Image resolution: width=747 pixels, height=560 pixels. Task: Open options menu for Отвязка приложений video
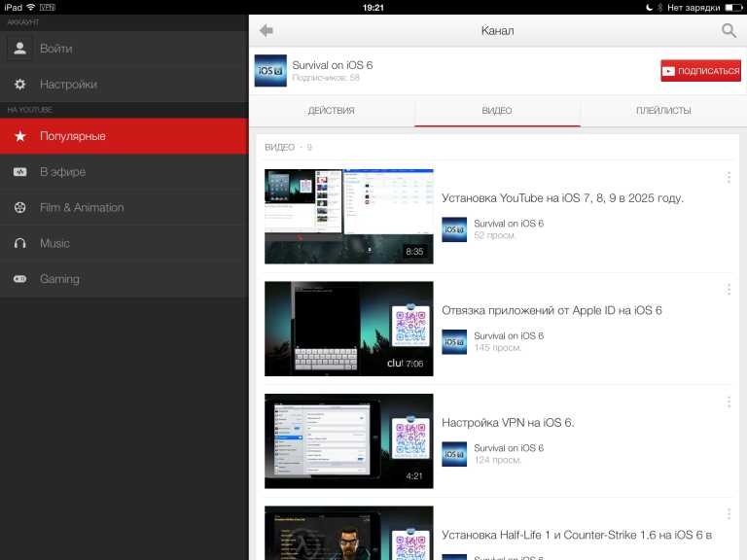click(x=729, y=289)
